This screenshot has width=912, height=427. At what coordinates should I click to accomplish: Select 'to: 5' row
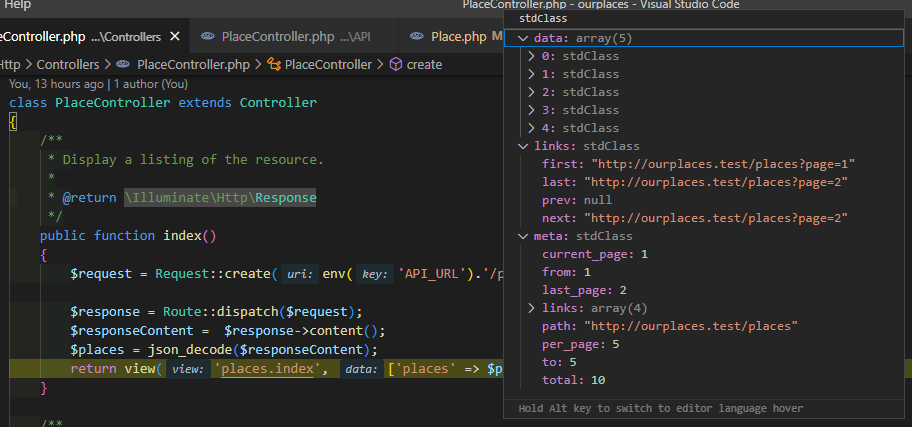[x=704, y=362]
